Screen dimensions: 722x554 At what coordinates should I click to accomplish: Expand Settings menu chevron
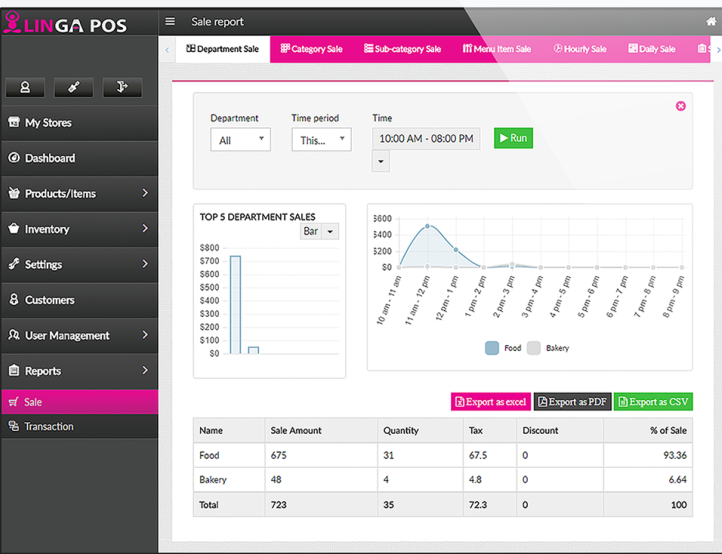145,264
